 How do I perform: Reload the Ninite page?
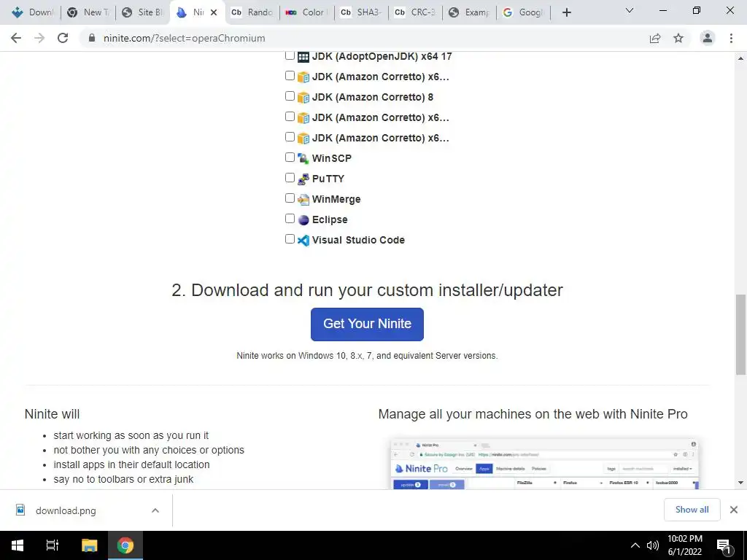pos(63,38)
